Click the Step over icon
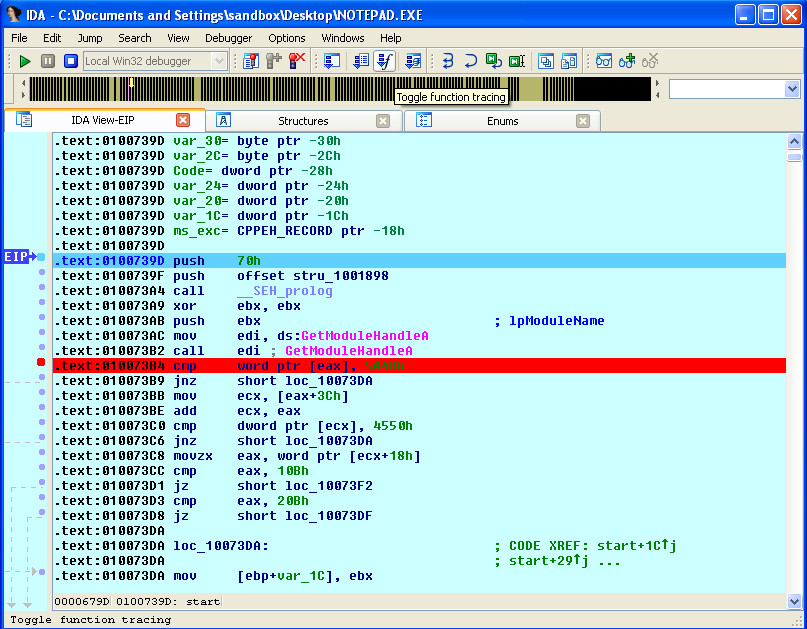 (470, 61)
